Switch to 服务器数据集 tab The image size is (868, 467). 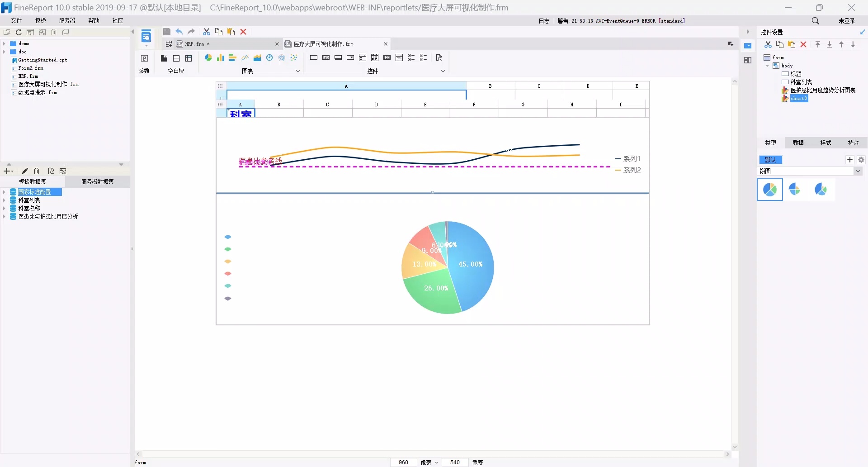97,181
